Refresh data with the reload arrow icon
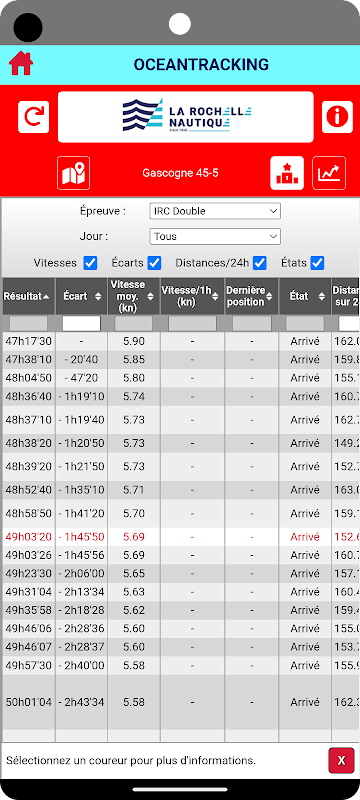Viewport: 360px width, 800px height. click(x=34, y=117)
